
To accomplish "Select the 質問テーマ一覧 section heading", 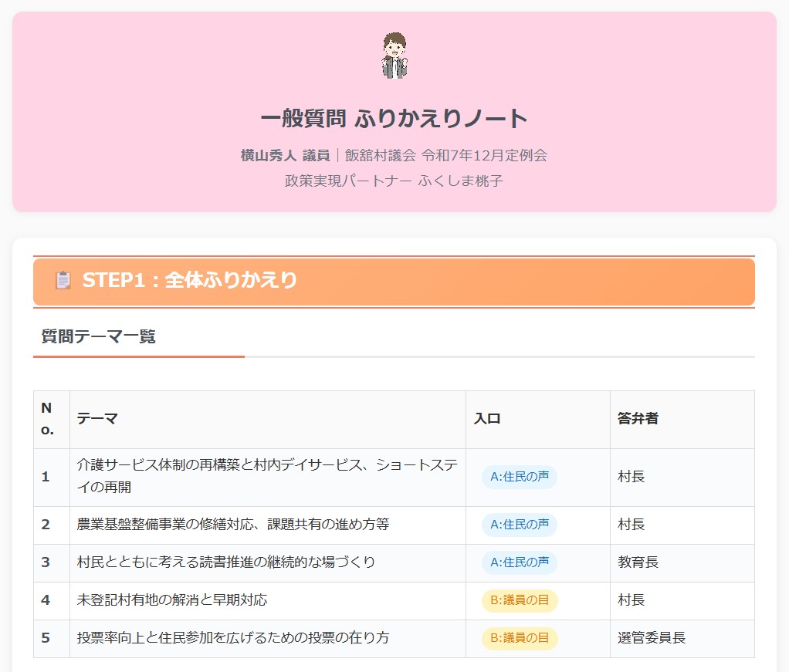I will pos(98,336).
